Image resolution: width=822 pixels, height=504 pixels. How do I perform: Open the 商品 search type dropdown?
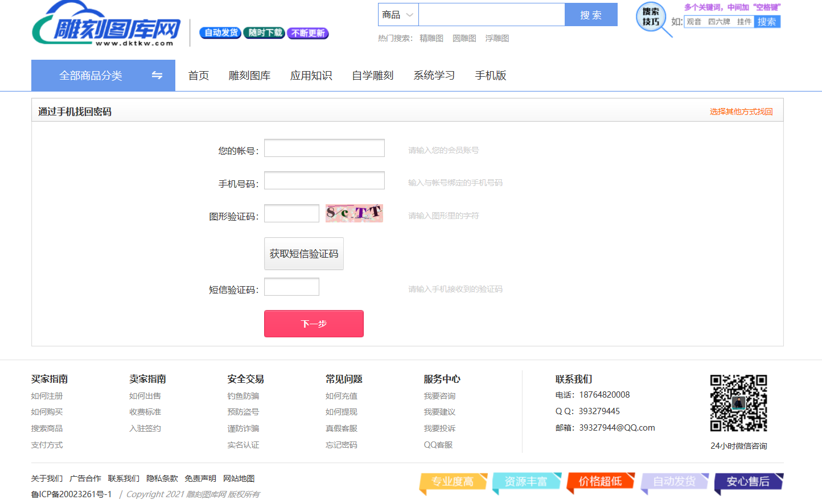398,14
